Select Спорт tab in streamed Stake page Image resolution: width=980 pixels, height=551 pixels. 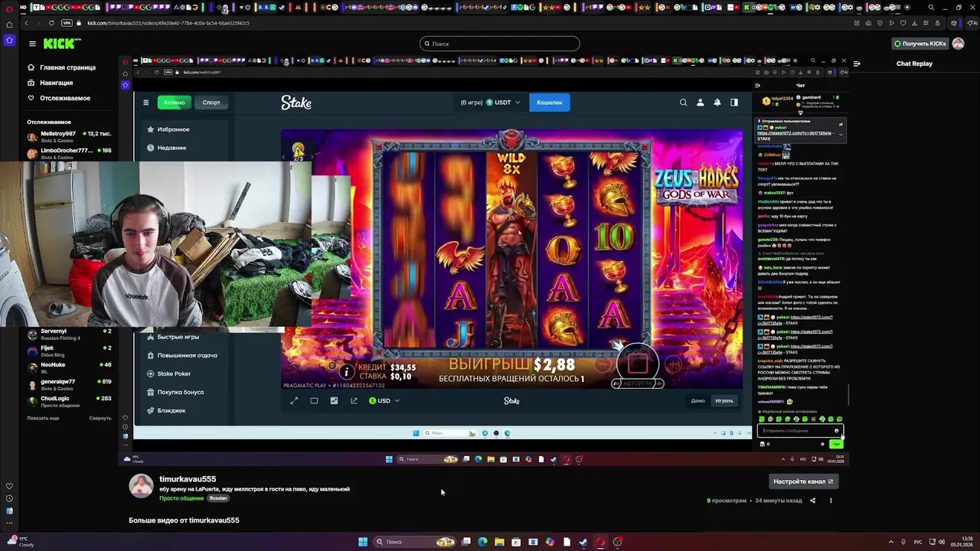click(x=211, y=103)
